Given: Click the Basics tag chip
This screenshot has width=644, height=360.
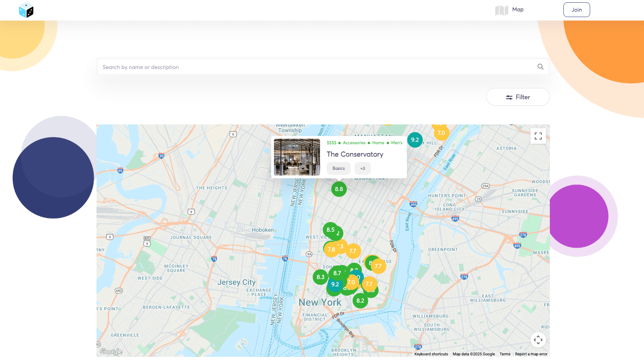Looking at the screenshot, I should coord(339,168).
